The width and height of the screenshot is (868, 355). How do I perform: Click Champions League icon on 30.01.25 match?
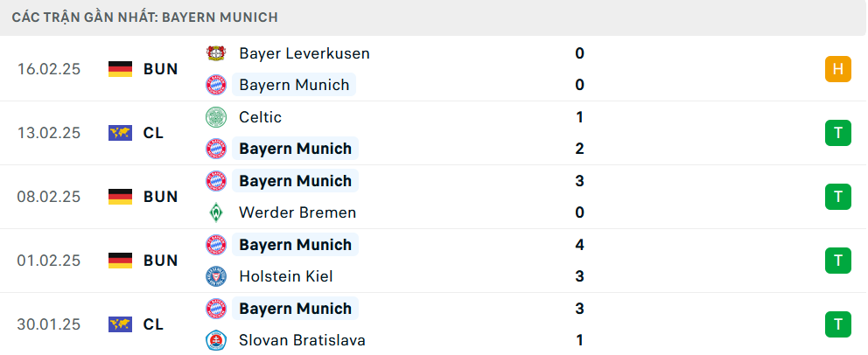tap(120, 324)
